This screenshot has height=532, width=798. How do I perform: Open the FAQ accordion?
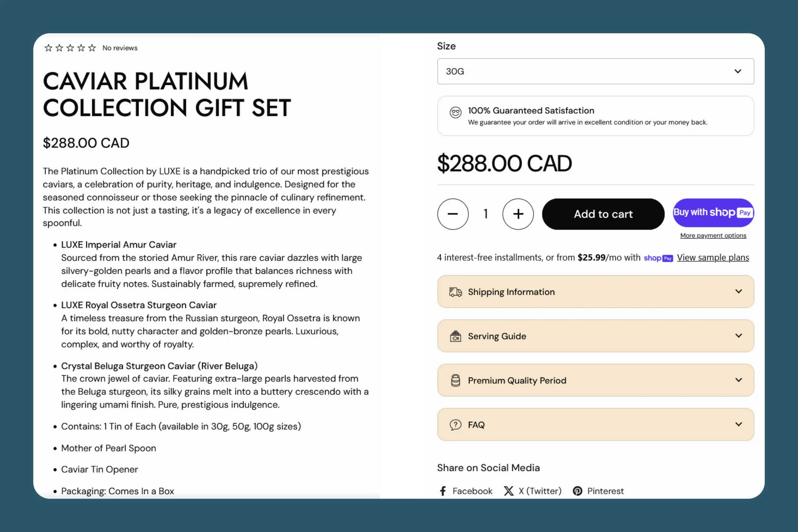(x=595, y=425)
